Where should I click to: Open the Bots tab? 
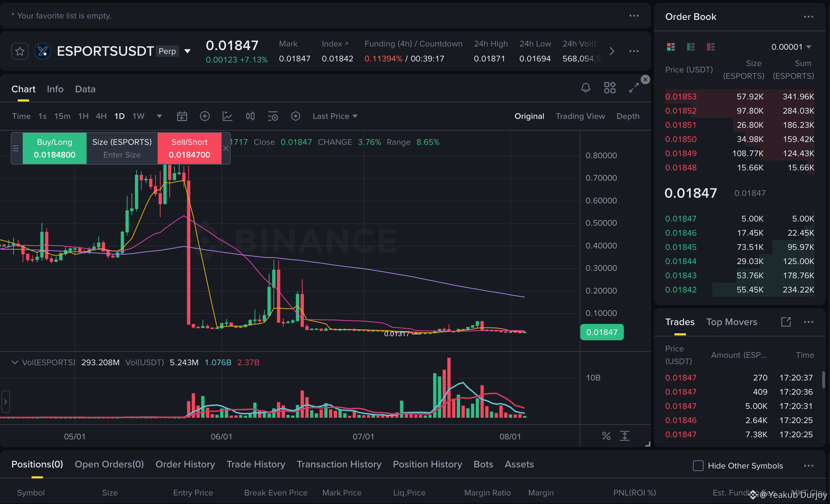[484, 464]
